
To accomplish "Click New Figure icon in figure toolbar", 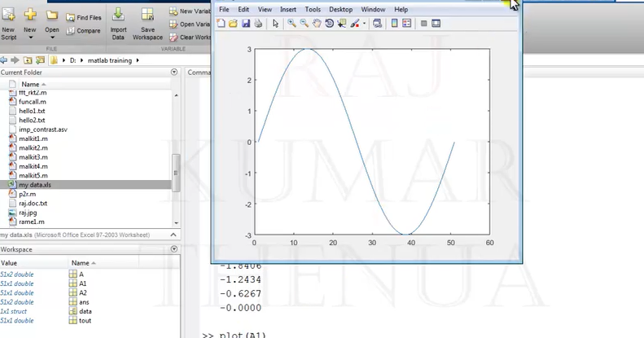I will pos(221,24).
